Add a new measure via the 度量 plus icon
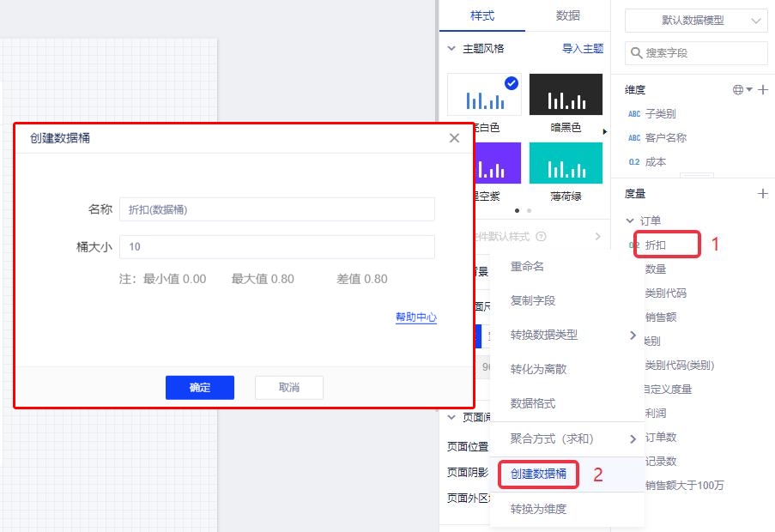 763,193
